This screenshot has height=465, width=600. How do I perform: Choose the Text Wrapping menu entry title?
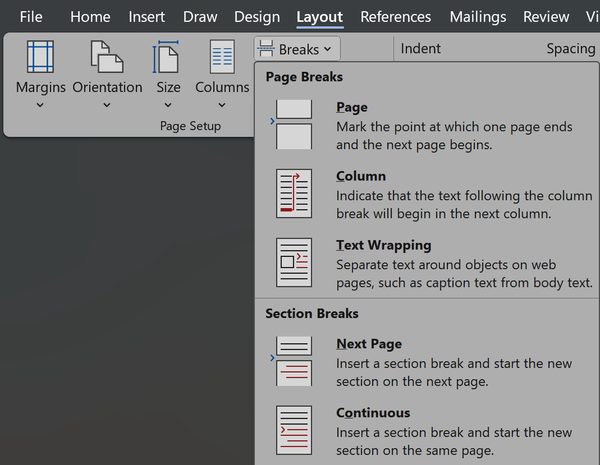click(x=383, y=245)
